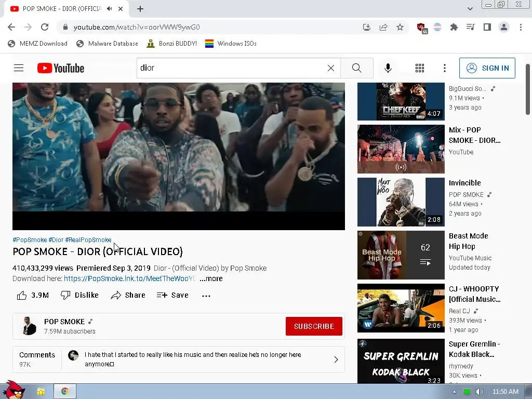Viewport: 532px width, 399px height.
Task: Open the Extensions puzzle piece menu
Action: click(454, 27)
